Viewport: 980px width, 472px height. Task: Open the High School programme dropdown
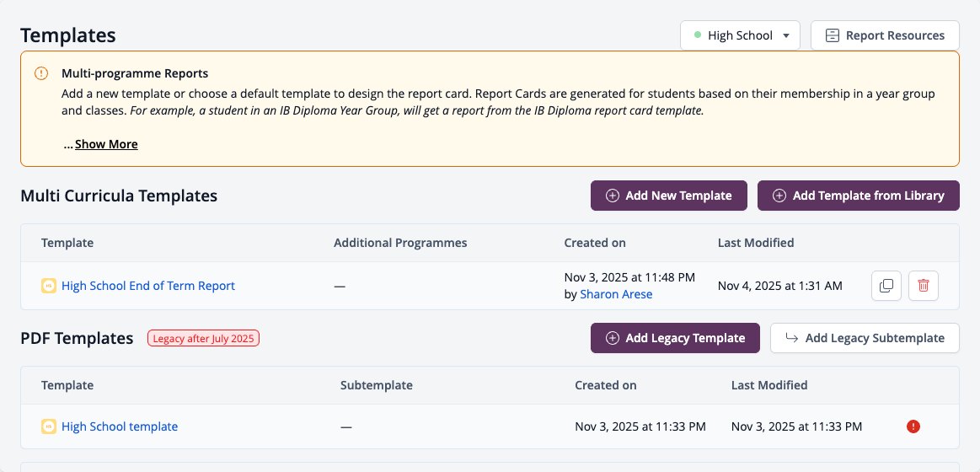[x=740, y=35]
